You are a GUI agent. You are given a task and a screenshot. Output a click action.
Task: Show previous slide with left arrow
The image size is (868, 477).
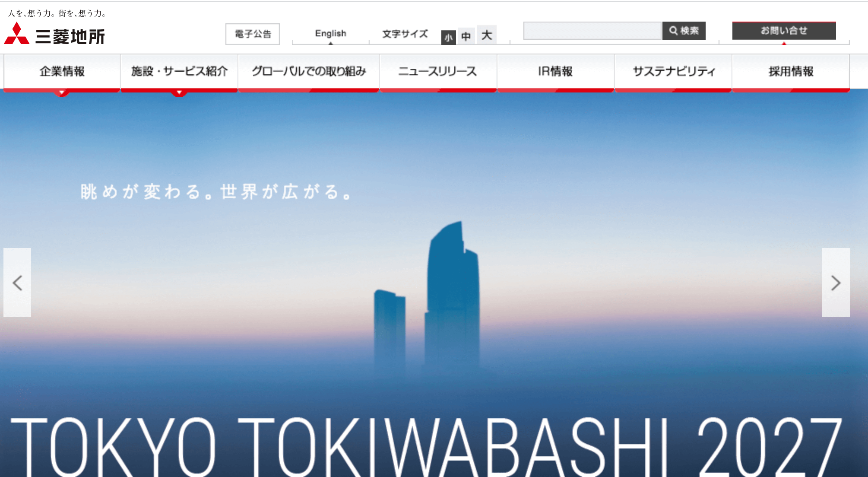tap(17, 283)
